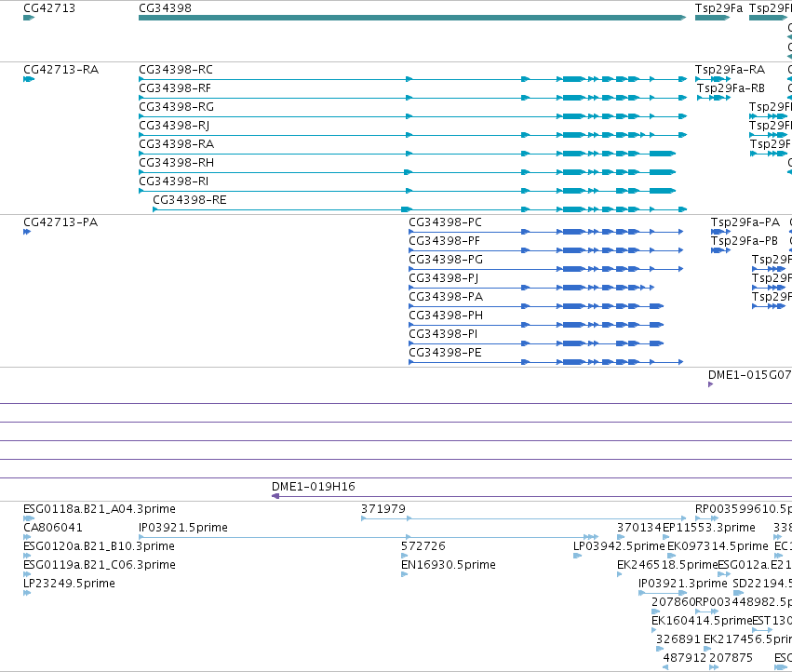This screenshot has height=672, width=792.
Task: Select the CG42713 gene label
Action: tap(49, 8)
